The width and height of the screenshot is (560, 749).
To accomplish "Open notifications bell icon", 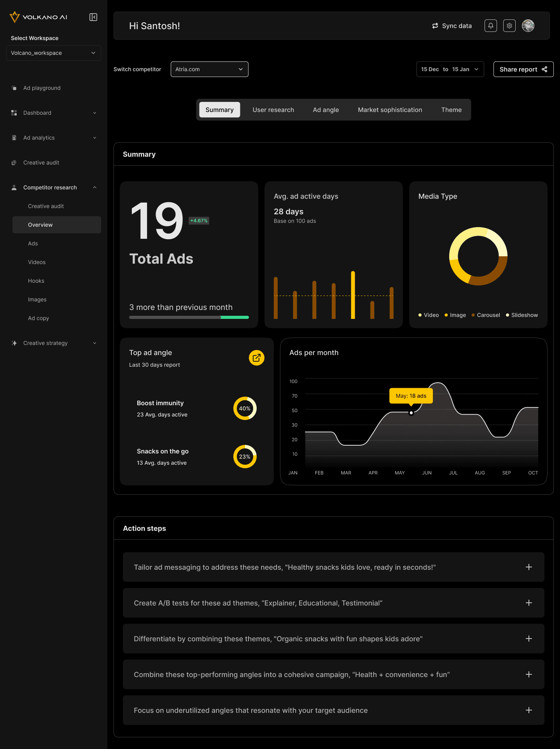I will pos(491,26).
